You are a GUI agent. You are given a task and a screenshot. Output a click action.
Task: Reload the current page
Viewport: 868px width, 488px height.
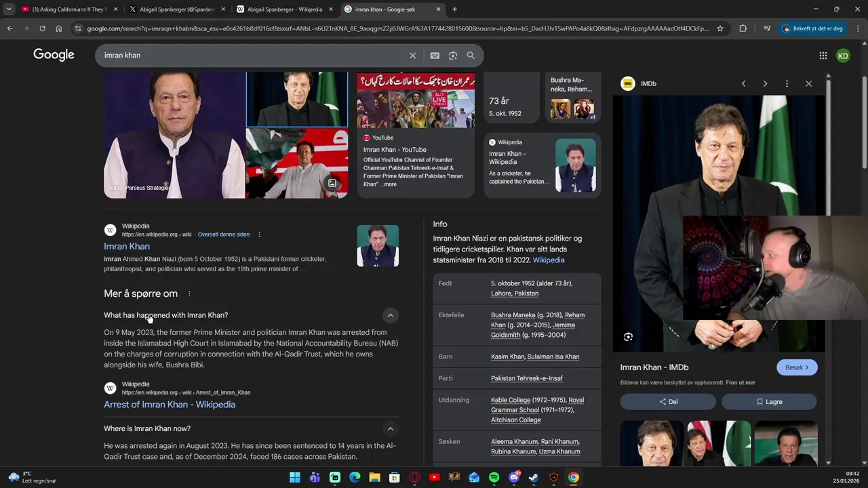coord(42,28)
